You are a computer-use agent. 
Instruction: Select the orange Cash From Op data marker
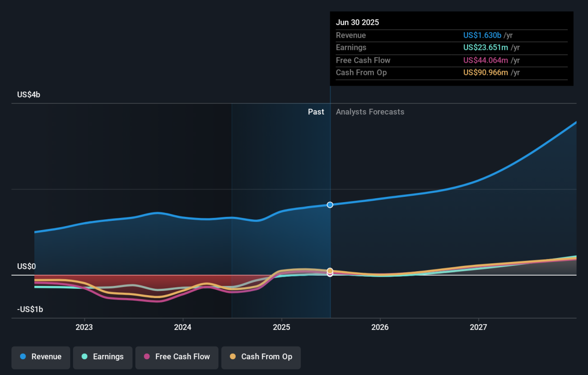pyautogui.click(x=330, y=271)
